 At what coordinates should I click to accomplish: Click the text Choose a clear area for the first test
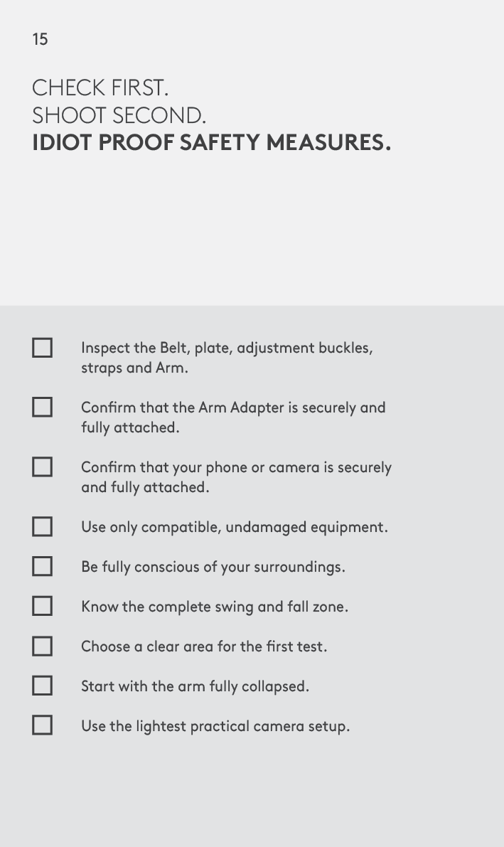pyautogui.click(x=204, y=646)
